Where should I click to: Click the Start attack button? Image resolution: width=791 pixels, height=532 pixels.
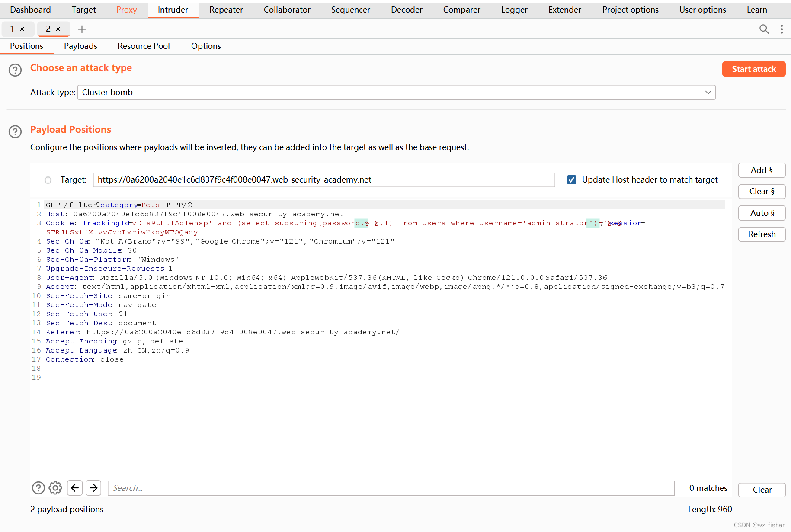pos(753,69)
